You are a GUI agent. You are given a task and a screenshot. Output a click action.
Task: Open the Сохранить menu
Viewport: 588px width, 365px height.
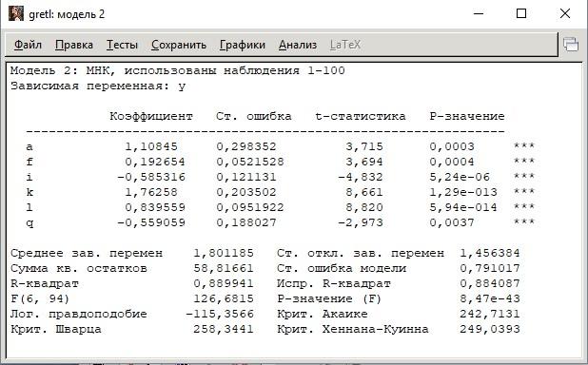pos(179,45)
